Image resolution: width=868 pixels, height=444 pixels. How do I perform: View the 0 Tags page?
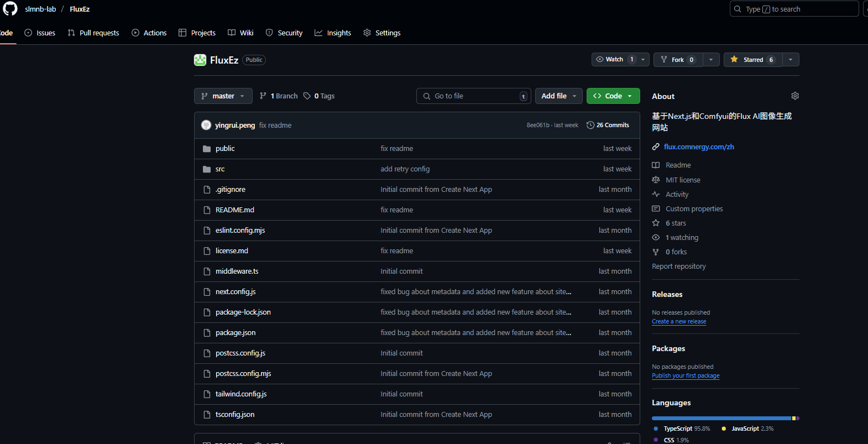coord(319,96)
